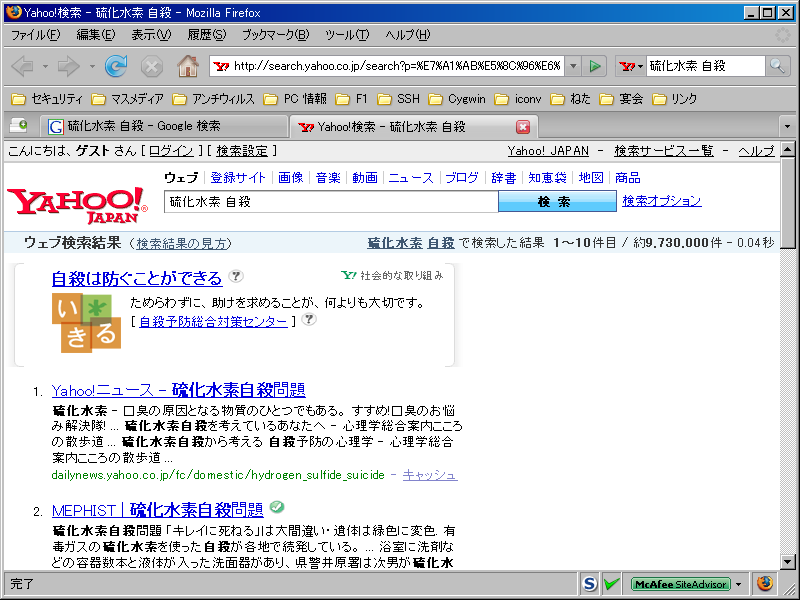This screenshot has width=800, height=600.
Task: Open the ヘルプ(H) menu
Action: (408, 35)
